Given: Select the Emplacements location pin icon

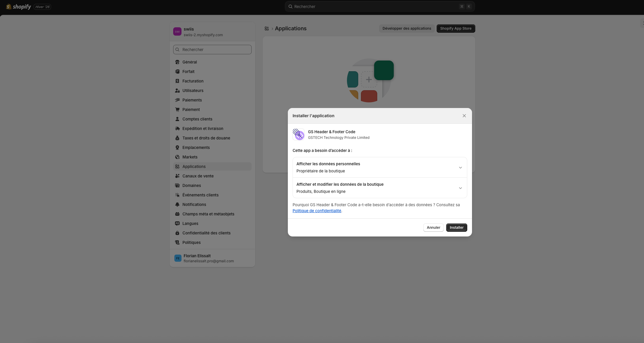Looking at the screenshot, I should pyautogui.click(x=177, y=147).
